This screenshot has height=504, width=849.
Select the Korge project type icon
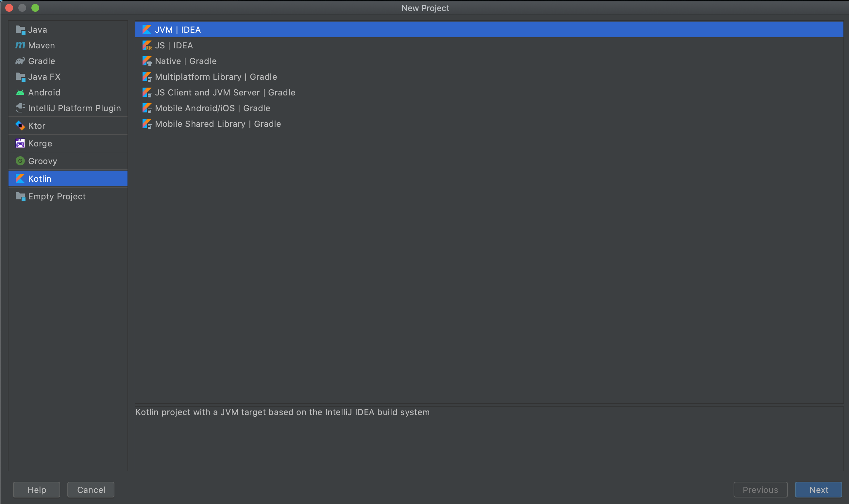[20, 143]
